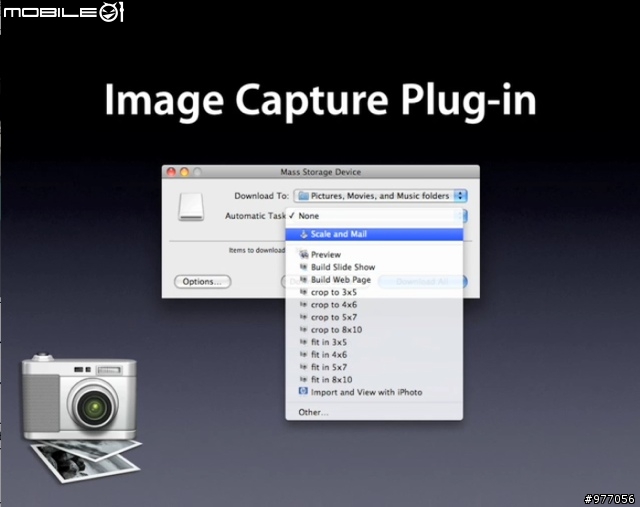640x507 pixels.
Task: Click the fit in 8x10 icon
Action: pyautogui.click(x=303, y=380)
